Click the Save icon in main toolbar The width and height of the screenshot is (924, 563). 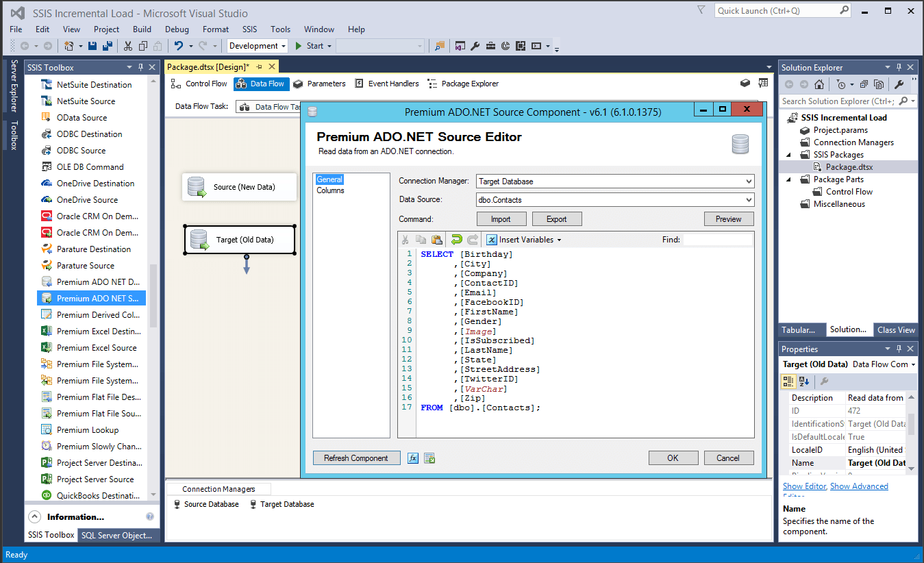coord(92,46)
